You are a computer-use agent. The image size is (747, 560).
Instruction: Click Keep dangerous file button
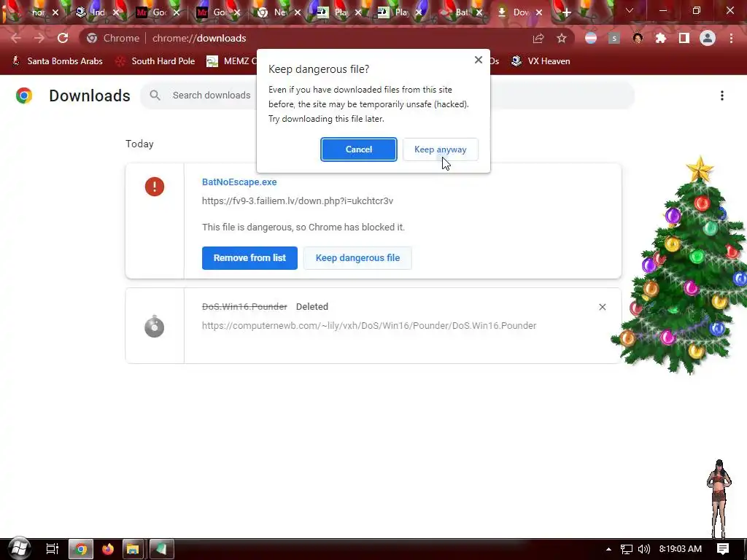(x=357, y=258)
